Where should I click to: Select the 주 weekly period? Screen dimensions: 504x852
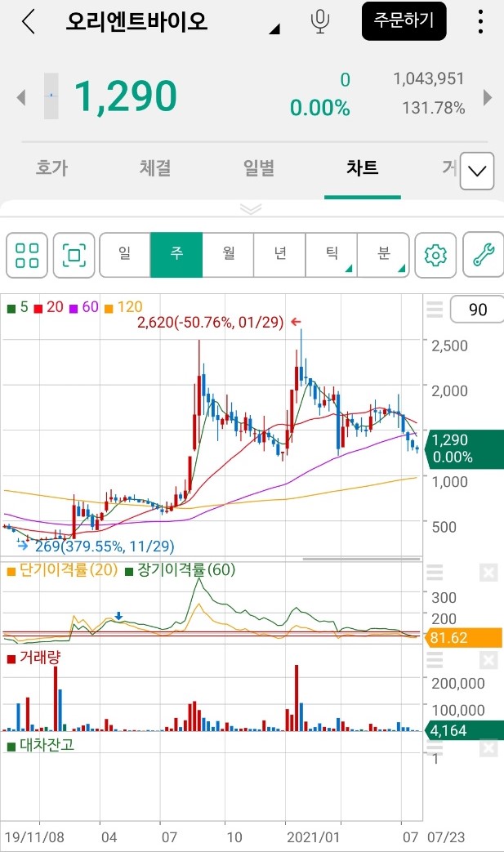pos(176,255)
